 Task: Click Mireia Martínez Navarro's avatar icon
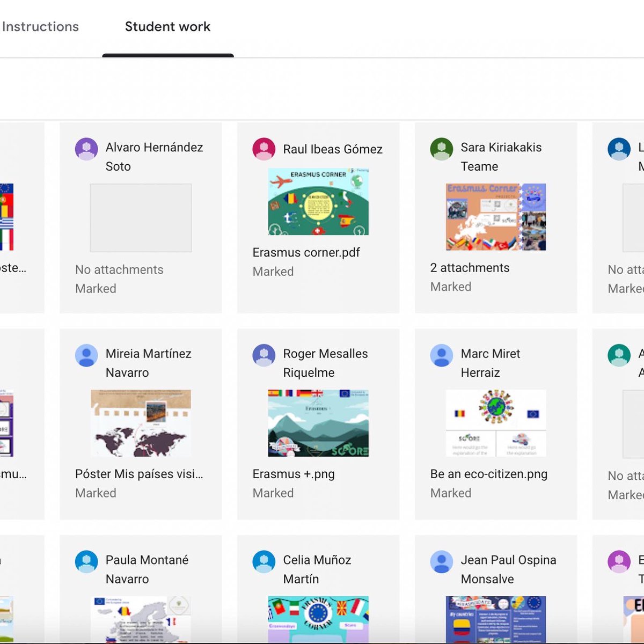86,355
